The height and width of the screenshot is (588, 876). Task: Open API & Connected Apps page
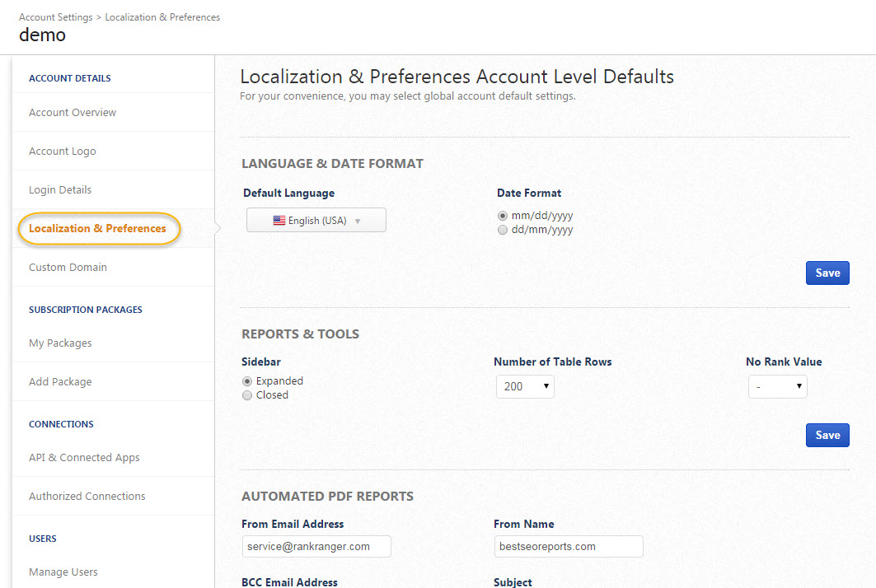84,458
